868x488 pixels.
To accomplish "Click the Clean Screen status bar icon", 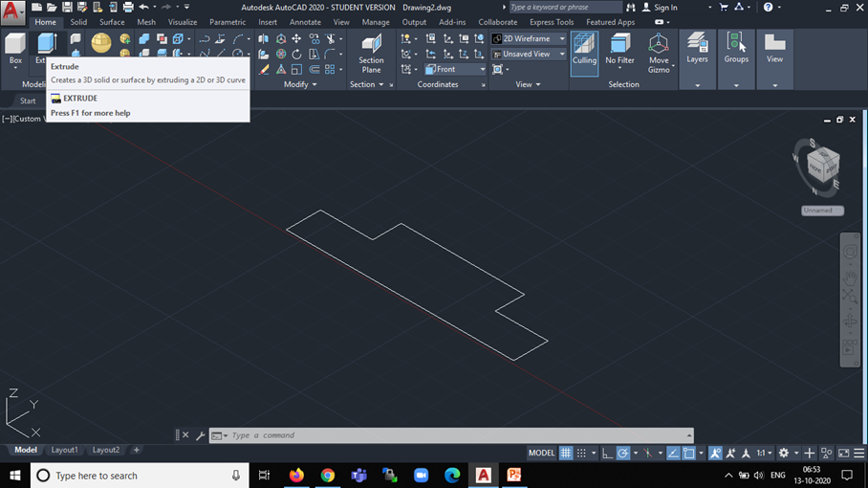I will (844, 454).
